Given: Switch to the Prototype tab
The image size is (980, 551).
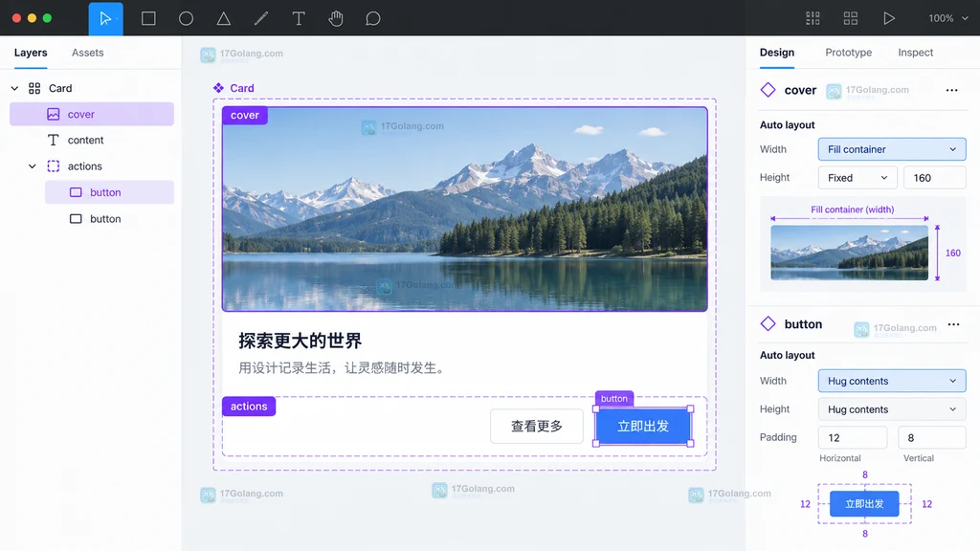Looking at the screenshot, I should 848,53.
